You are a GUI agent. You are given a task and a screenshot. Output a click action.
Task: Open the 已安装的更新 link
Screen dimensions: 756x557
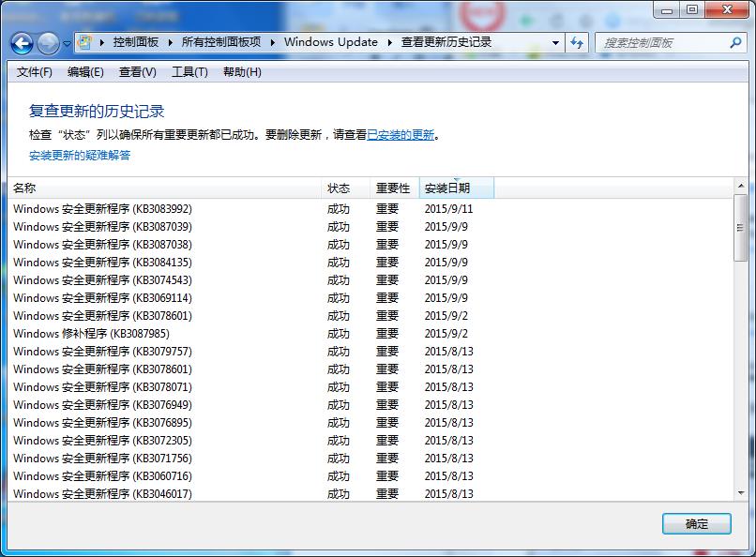[401, 135]
